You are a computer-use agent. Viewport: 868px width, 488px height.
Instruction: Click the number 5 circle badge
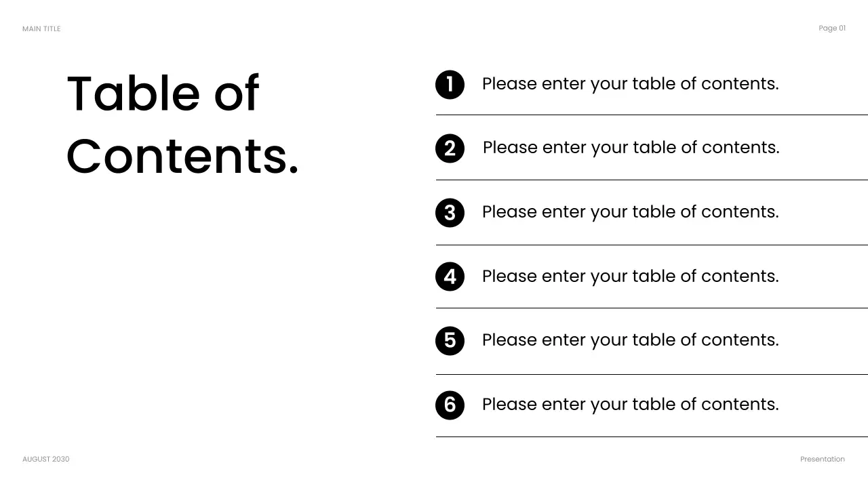coord(450,340)
